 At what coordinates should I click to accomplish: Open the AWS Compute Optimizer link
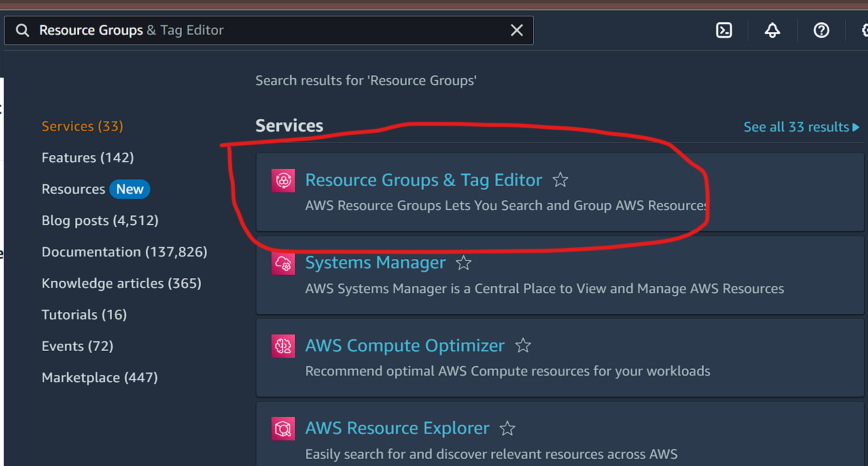(405, 345)
